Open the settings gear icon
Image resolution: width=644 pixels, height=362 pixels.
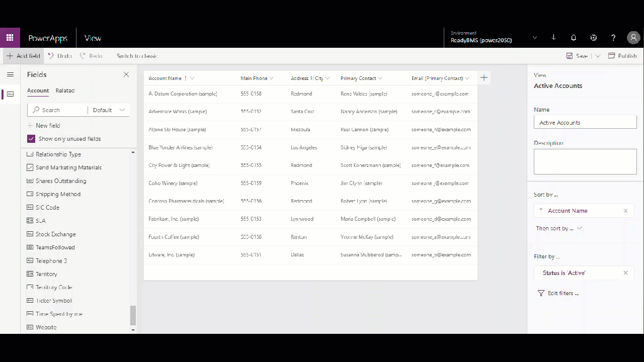(594, 38)
